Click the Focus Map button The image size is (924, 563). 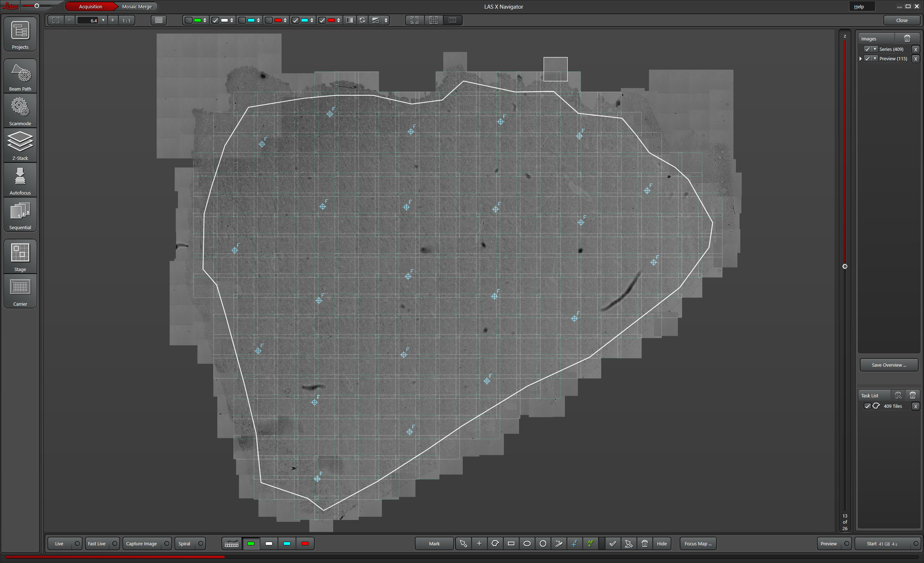pos(698,544)
